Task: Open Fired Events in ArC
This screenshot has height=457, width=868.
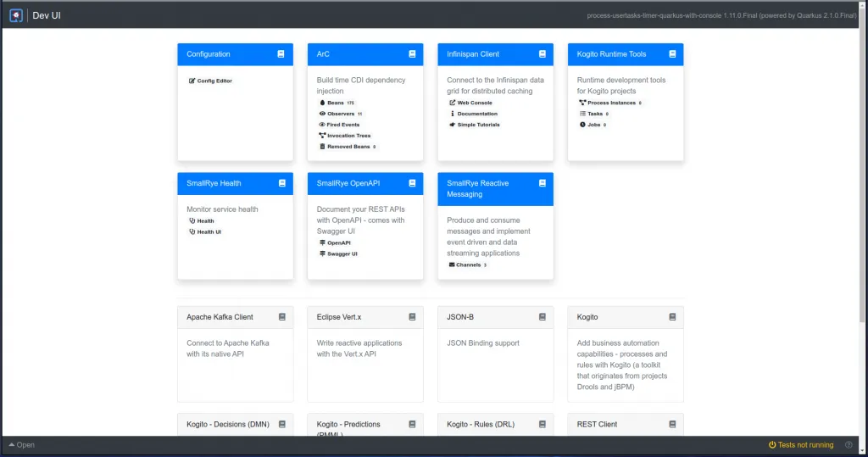Action: point(339,125)
